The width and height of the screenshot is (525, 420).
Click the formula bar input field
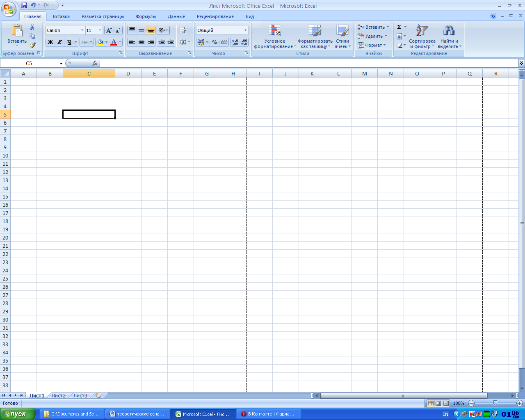click(309, 64)
